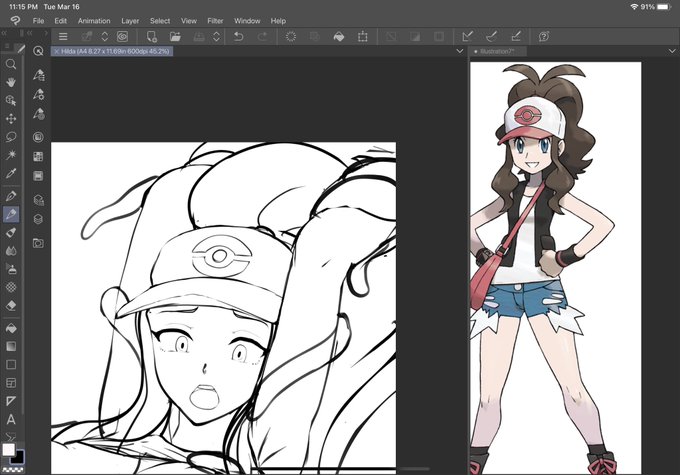Open the Tool Property palette icon
The height and width of the screenshot is (475, 680).
[39, 94]
